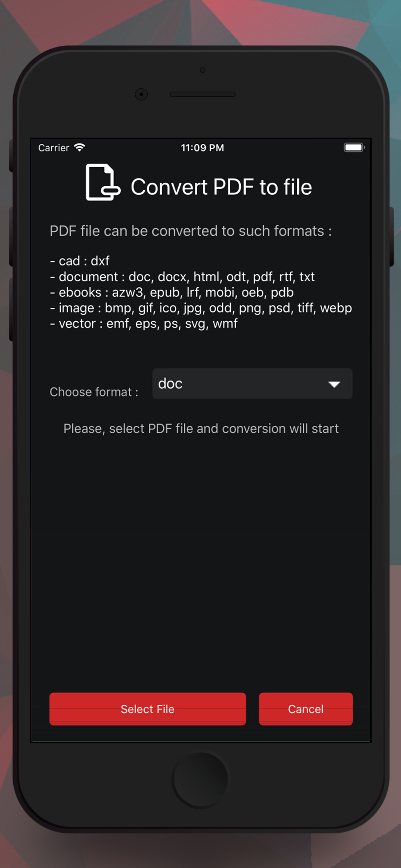Click the battery status icon
This screenshot has width=401, height=868.
pyautogui.click(x=353, y=147)
